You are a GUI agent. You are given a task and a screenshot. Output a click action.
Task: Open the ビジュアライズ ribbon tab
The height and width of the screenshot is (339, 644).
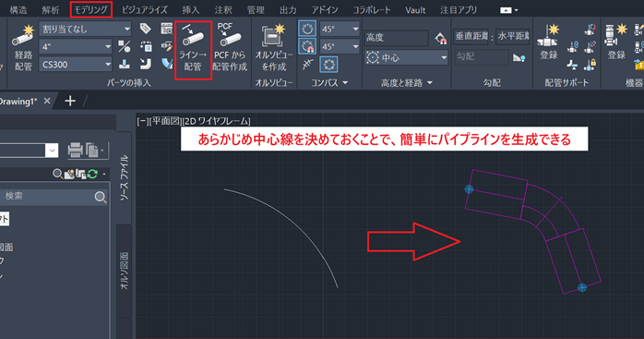[x=145, y=10]
